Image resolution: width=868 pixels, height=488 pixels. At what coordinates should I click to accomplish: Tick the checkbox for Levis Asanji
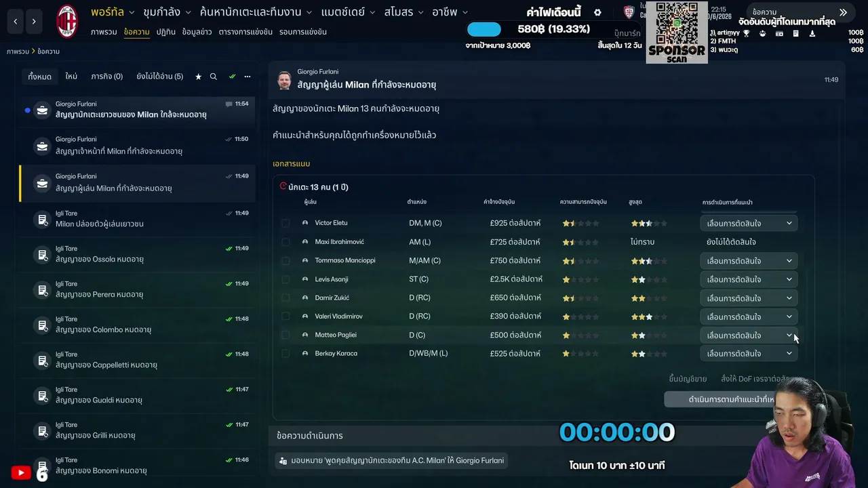285,279
